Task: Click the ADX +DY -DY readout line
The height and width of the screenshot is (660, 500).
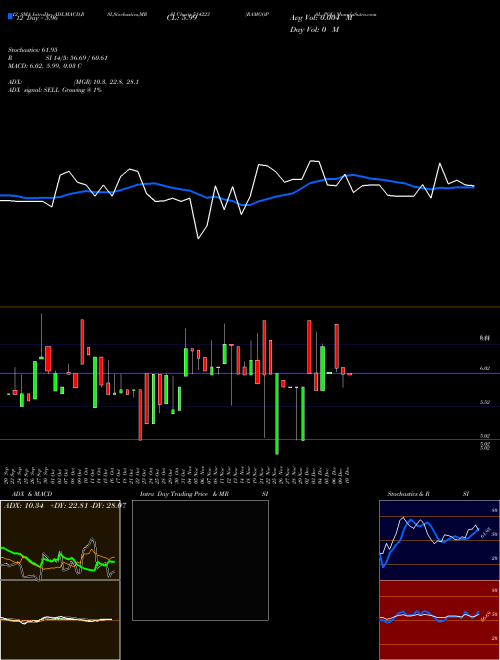Action: pyautogui.click(x=65, y=506)
